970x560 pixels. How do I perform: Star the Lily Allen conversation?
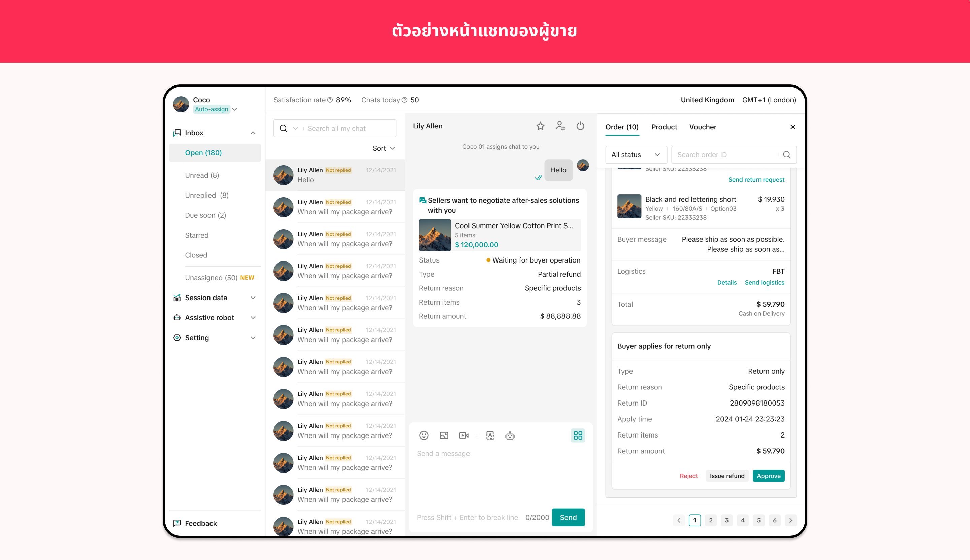click(x=540, y=126)
